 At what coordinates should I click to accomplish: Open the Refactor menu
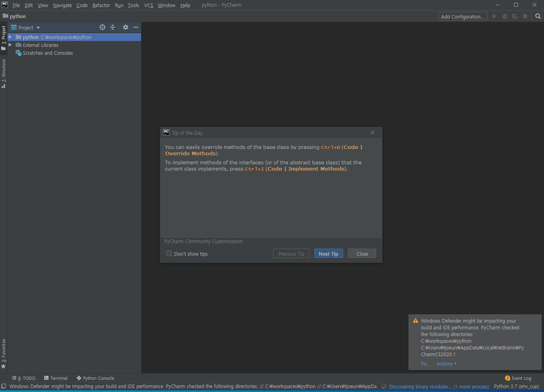101,5
